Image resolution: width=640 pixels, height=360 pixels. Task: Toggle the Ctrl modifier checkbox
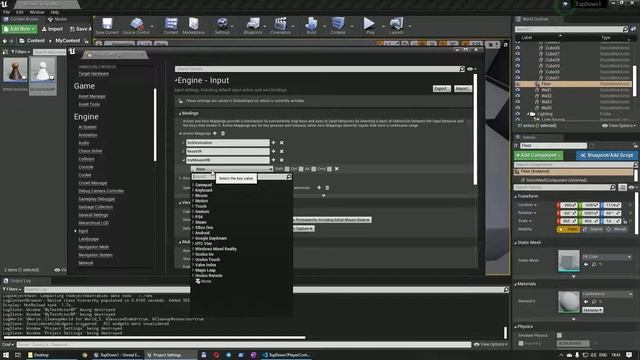click(301, 169)
